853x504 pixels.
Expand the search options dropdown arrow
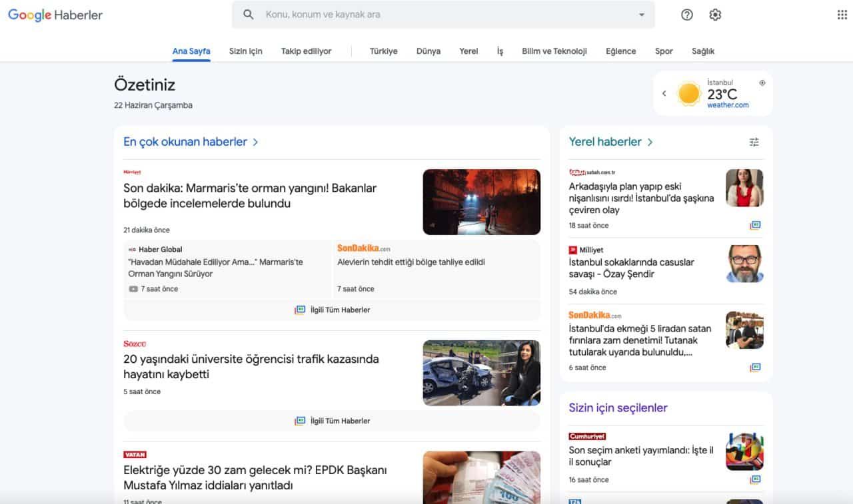click(x=641, y=15)
